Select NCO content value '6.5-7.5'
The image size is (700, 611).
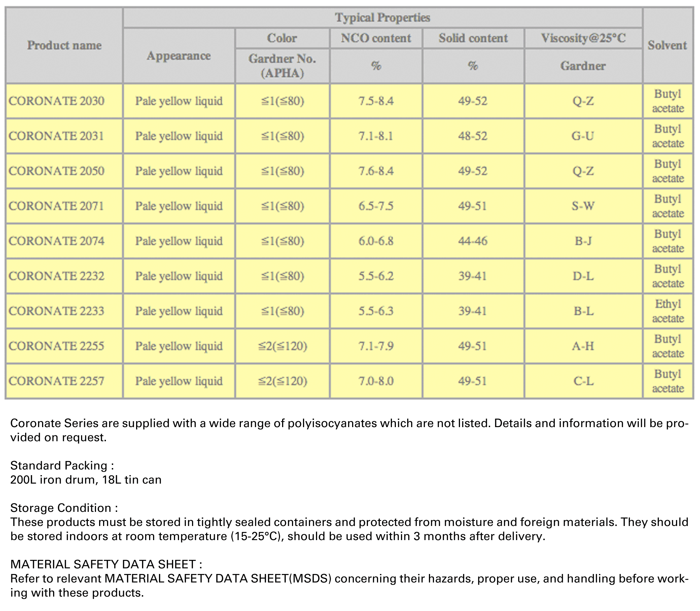click(x=376, y=206)
